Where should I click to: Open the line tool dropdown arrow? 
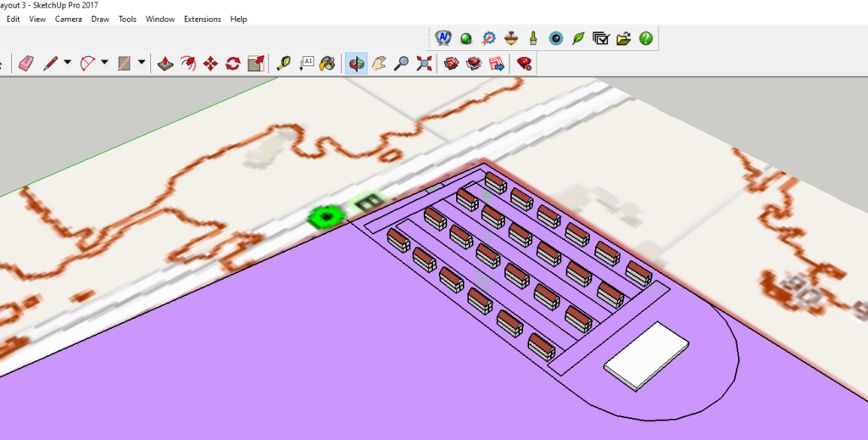tap(68, 64)
